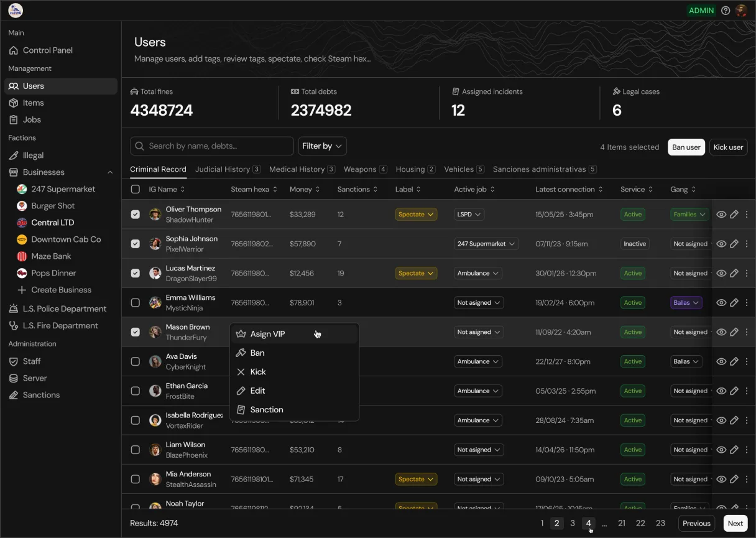Open the Filter by dropdown
The width and height of the screenshot is (756, 538).
322,146
